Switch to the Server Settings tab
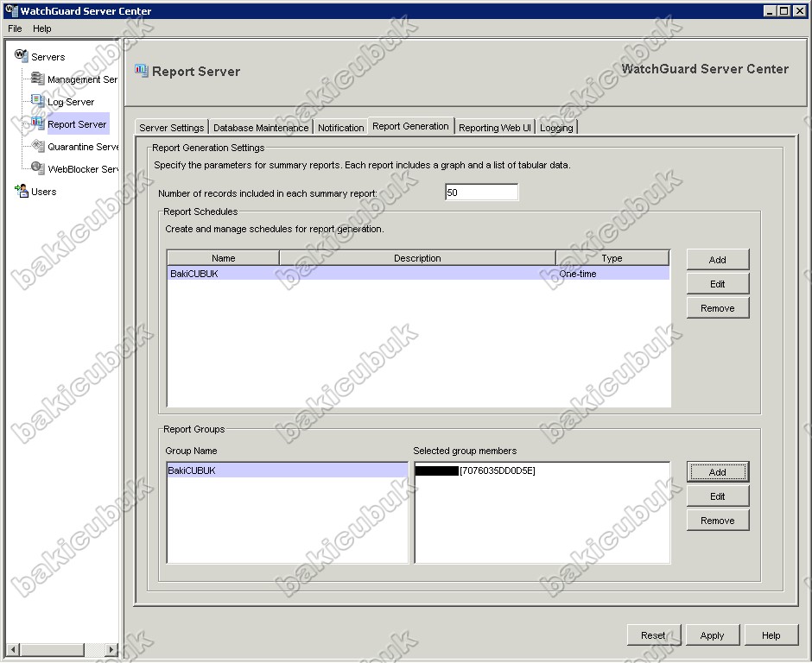This screenshot has height=663, width=812. (x=171, y=128)
